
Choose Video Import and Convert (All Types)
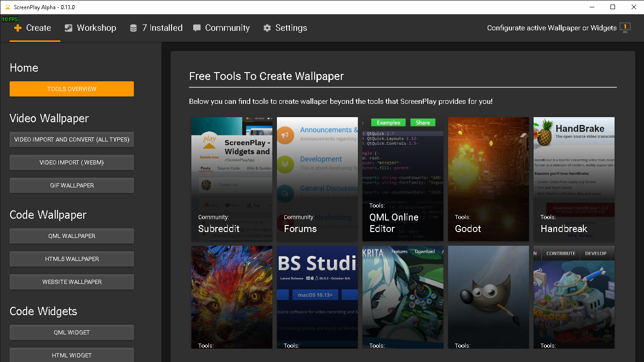pos(72,140)
